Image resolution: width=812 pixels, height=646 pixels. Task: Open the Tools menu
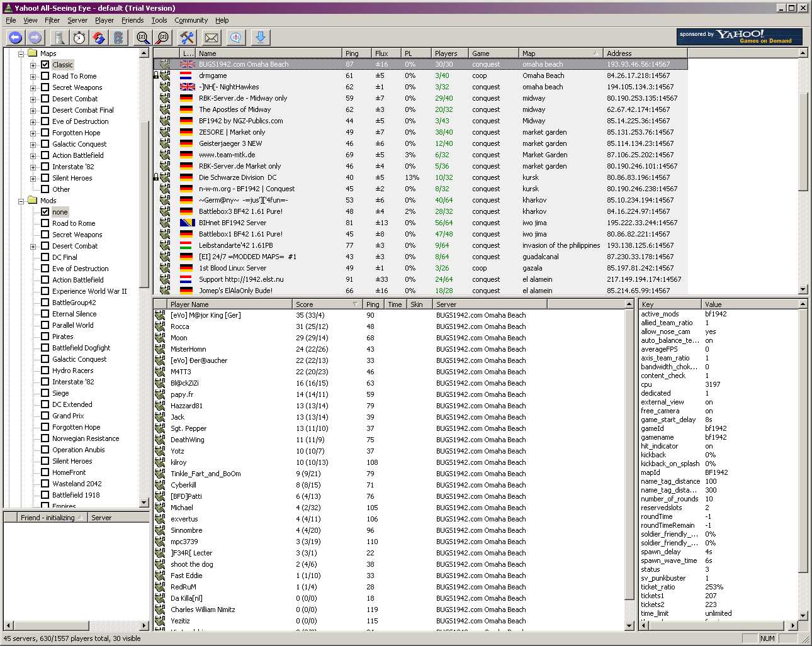pos(159,20)
